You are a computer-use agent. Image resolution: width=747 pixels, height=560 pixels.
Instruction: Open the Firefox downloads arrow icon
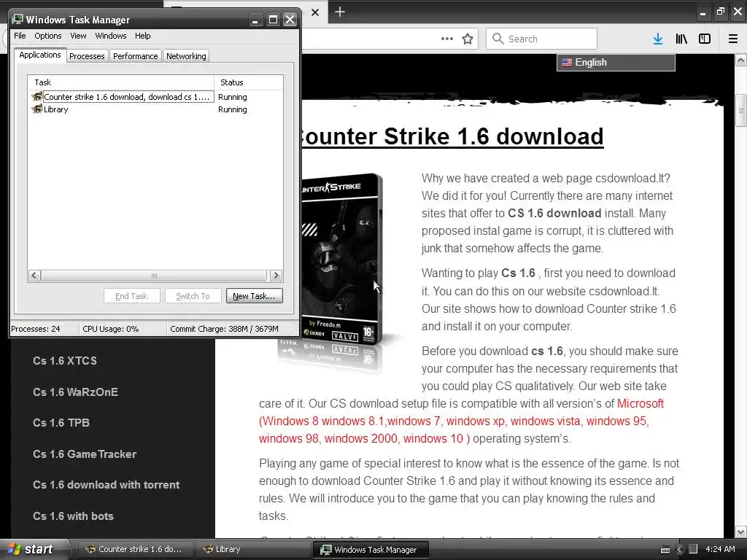pos(658,39)
